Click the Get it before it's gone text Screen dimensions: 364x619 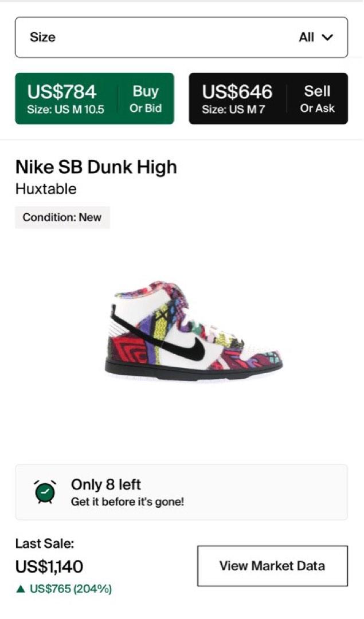tap(127, 502)
